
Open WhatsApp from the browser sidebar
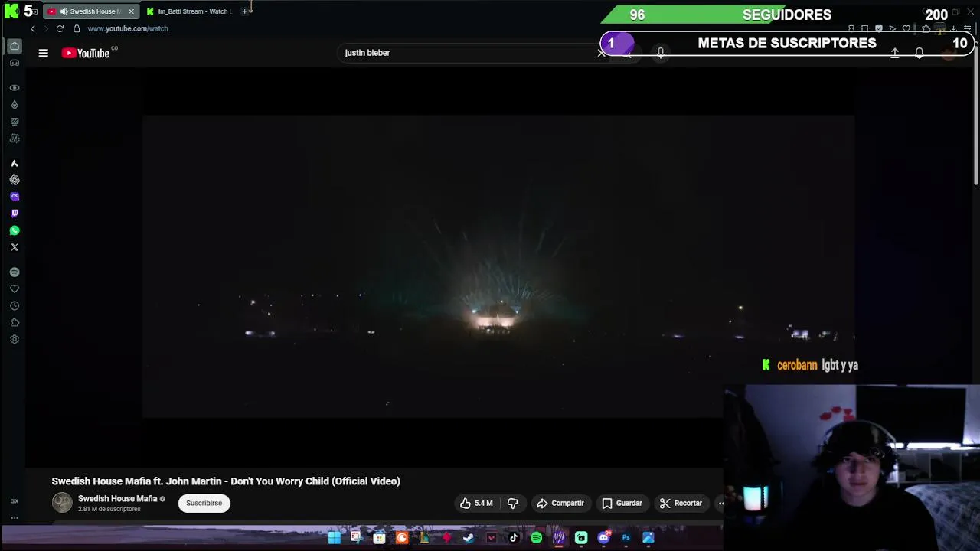(x=15, y=230)
